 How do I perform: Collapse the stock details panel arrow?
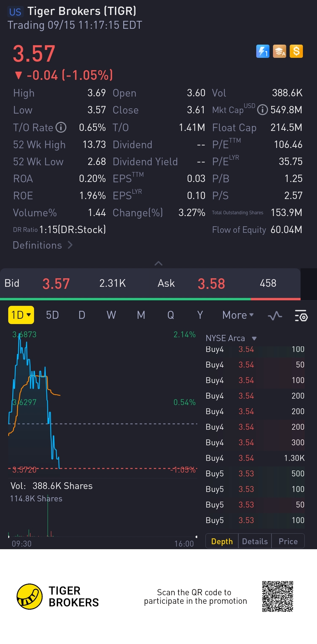158,263
